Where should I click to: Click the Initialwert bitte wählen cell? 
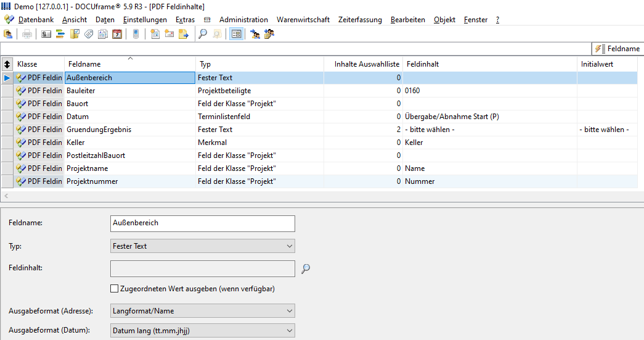pyautogui.click(x=608, y=130)
